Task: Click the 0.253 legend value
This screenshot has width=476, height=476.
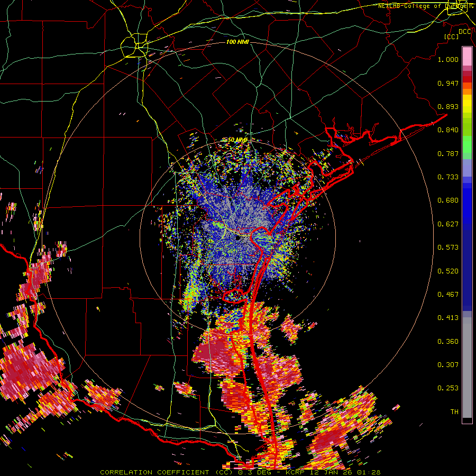Action: [x=448, y=388]
